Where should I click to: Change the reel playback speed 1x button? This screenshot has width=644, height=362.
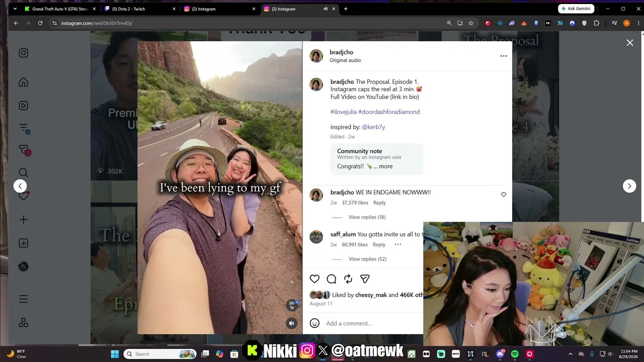click(x=292, y=305)
